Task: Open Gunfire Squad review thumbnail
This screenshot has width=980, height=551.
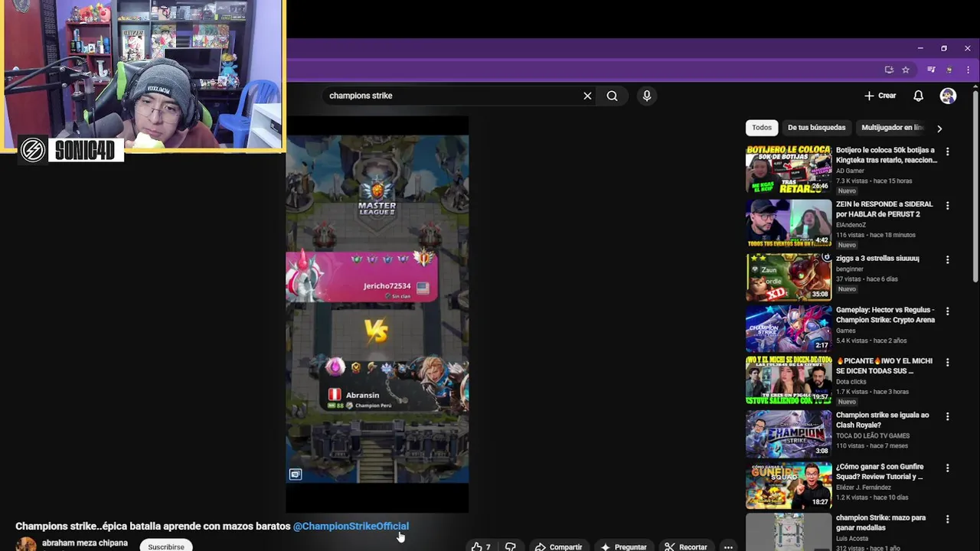Action: click(x=788, y=485)
